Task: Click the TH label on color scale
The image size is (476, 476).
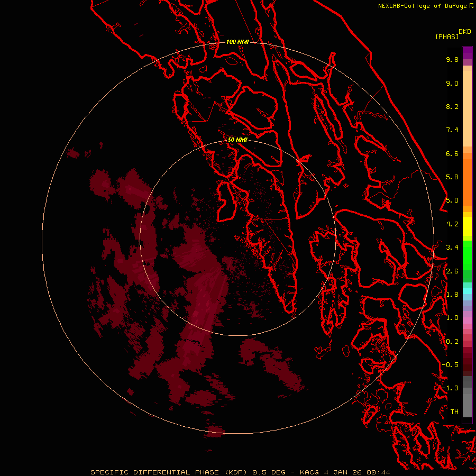Action: click(454, 412)
